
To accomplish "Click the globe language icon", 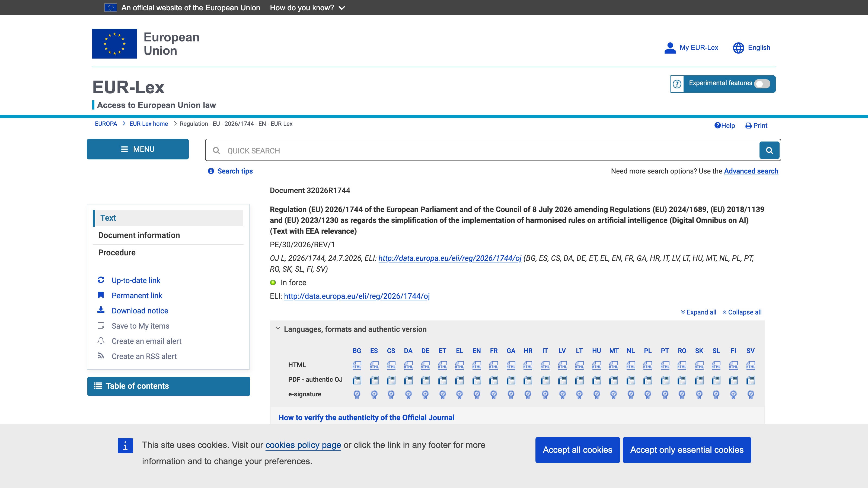I will click(x=738, y=48).
